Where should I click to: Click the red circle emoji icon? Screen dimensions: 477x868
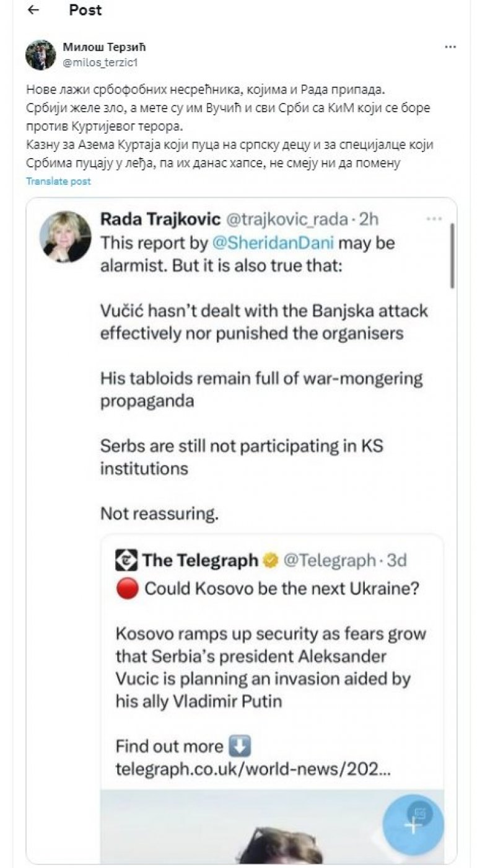(x=126, y=588)
